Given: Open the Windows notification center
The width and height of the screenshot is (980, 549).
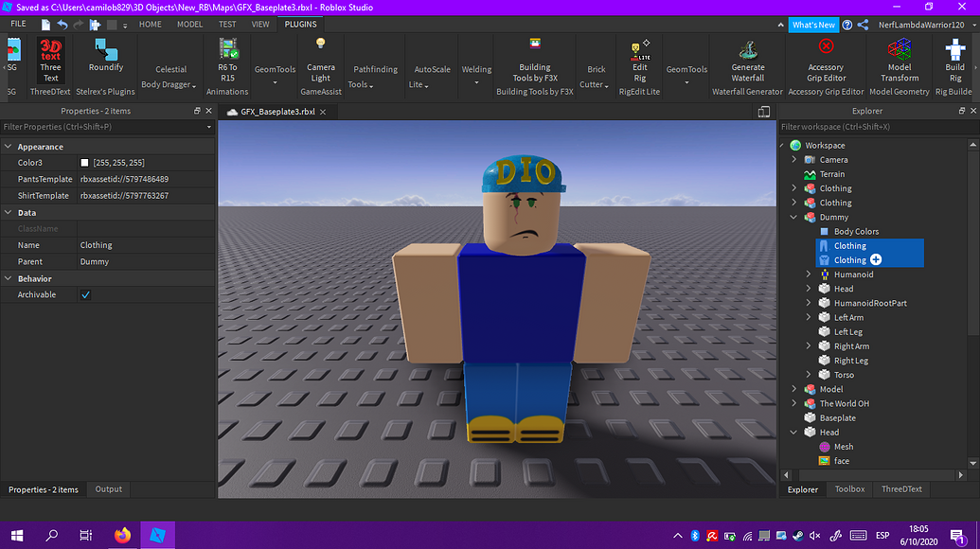Looking at the screenshot, I should coord(958,536).
